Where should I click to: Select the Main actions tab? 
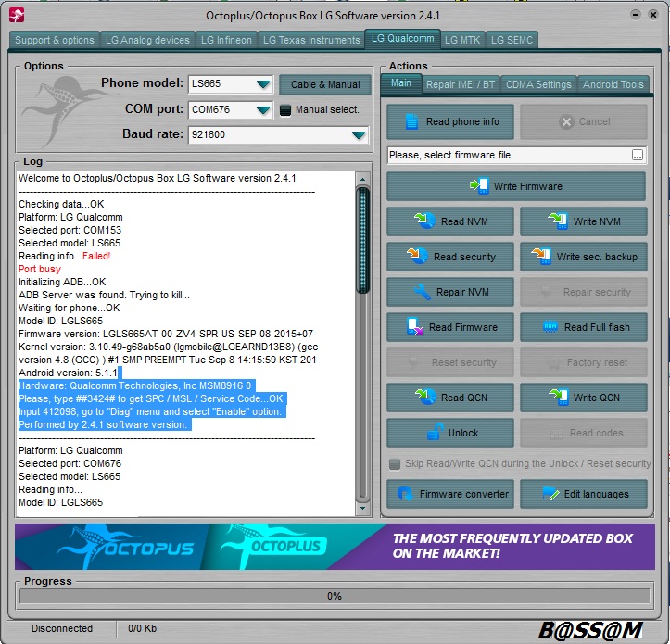(401, 82)
